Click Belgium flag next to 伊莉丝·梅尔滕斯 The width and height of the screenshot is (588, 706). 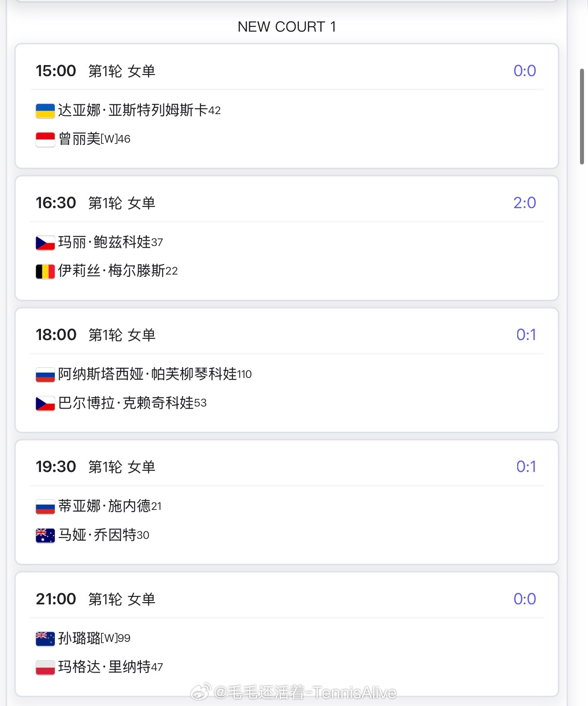pyautogui.click(x=45, y=271)
